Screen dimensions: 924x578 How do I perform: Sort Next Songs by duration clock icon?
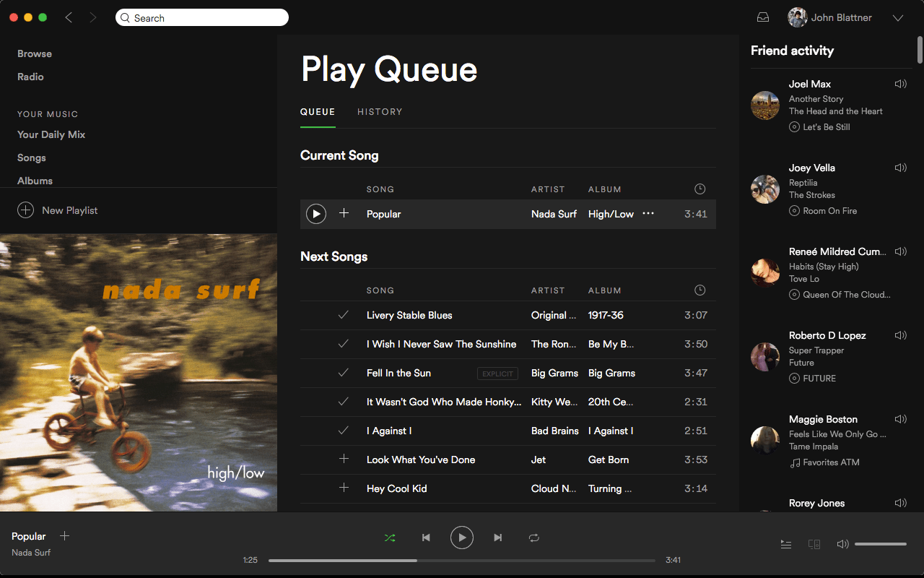699,290
